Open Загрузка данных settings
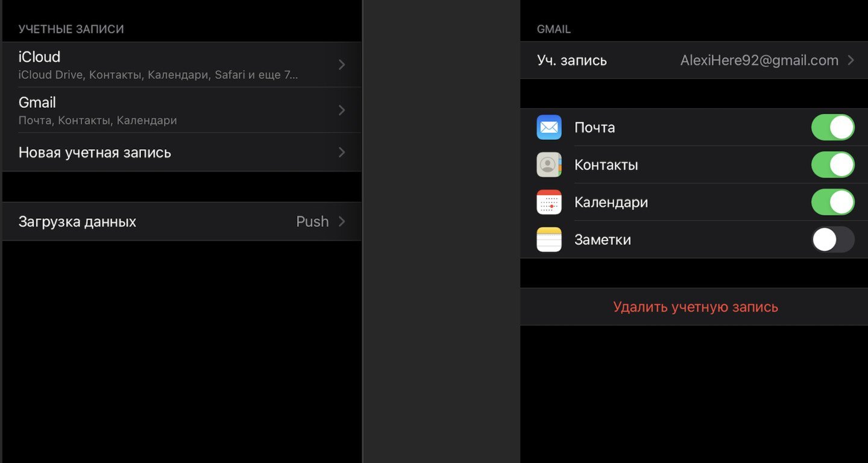The image size is (868, 463). (182, 221)
